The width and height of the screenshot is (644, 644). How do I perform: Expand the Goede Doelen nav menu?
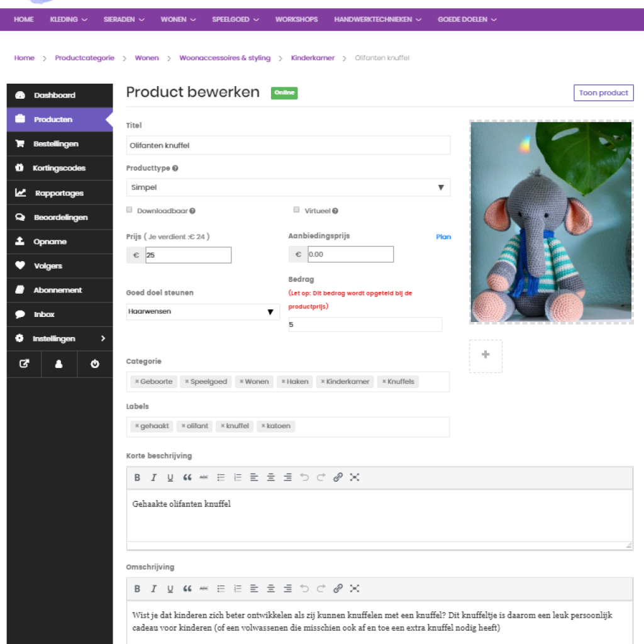467,19
